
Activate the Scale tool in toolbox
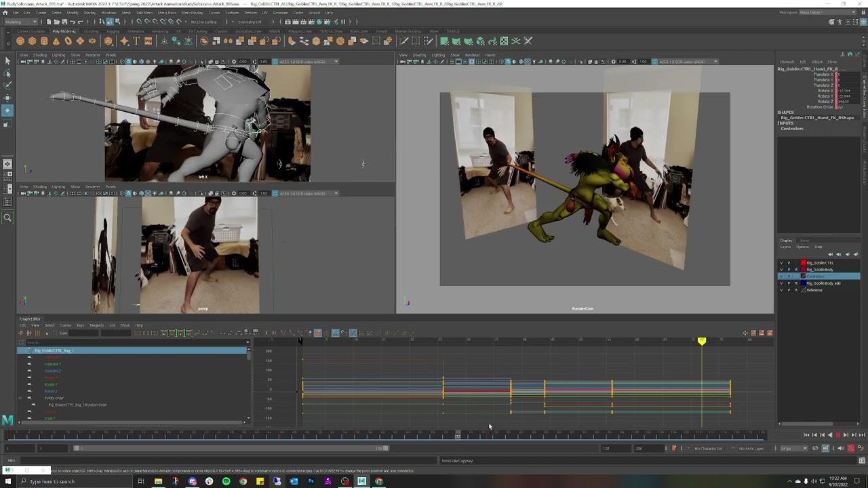tap(7, 123)
